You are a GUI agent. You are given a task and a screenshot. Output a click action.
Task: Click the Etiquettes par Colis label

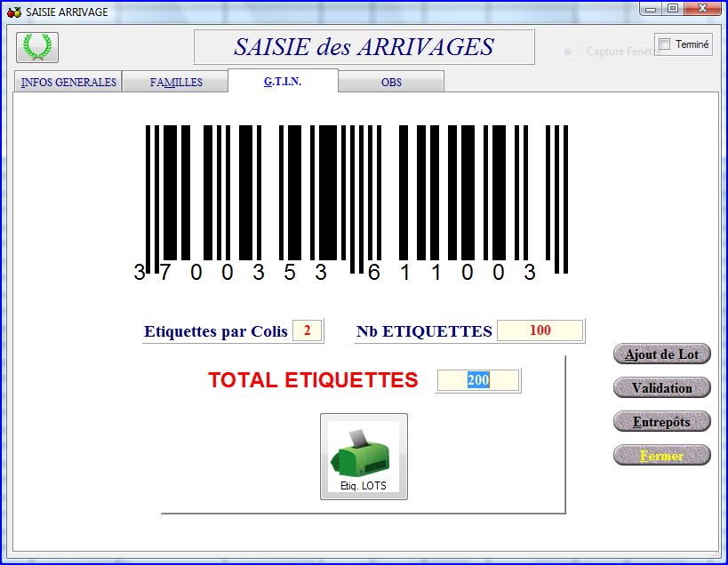(216, 331)
